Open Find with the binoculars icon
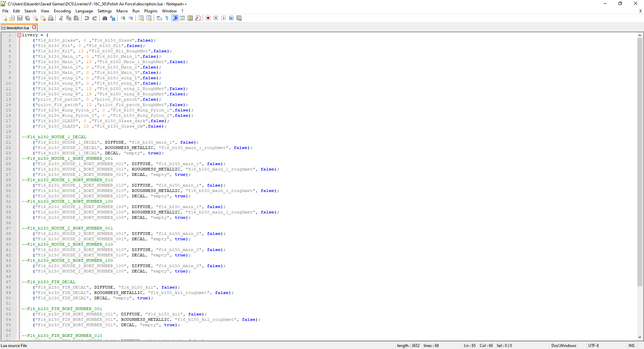Screen dimensions: 644x349 pos(105,18)
